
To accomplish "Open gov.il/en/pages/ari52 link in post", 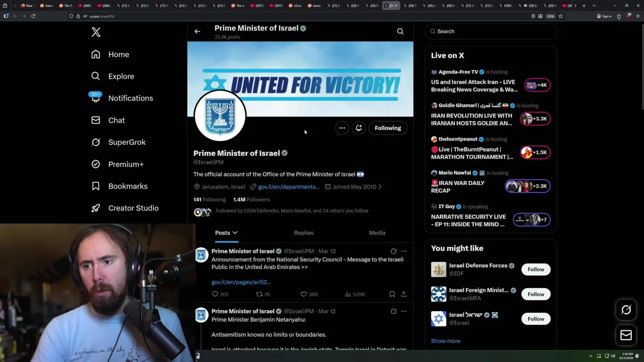I will pyautogui.click(x=241, y=282).
